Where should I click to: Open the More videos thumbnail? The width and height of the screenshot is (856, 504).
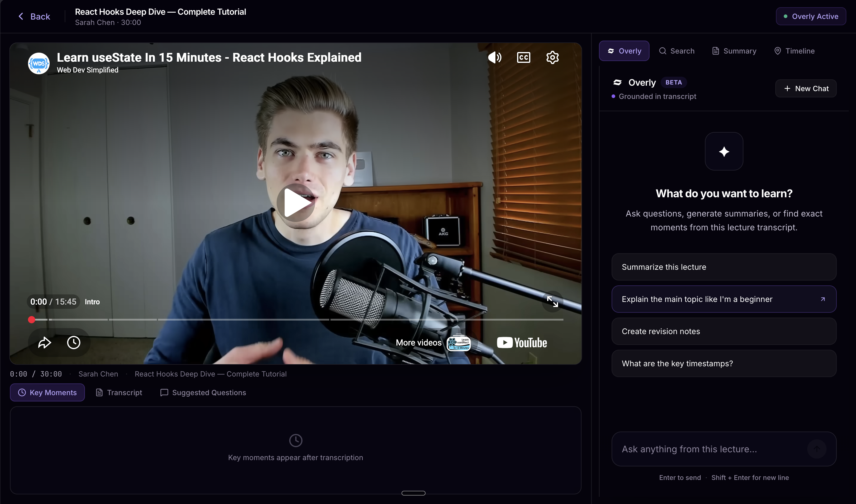coord(458,343)
